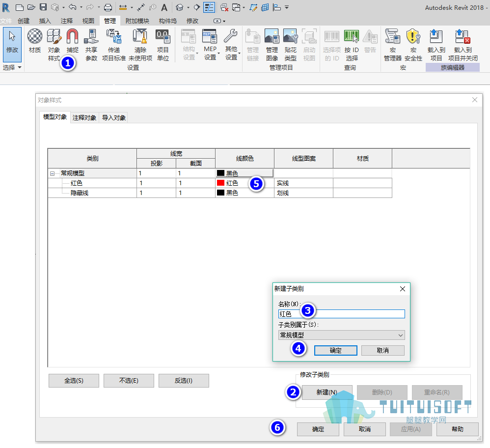This screenshot has height=448, width=490.
Task: Click 取消 in the 新建子类别 dialog
Action: click(383, 350)
